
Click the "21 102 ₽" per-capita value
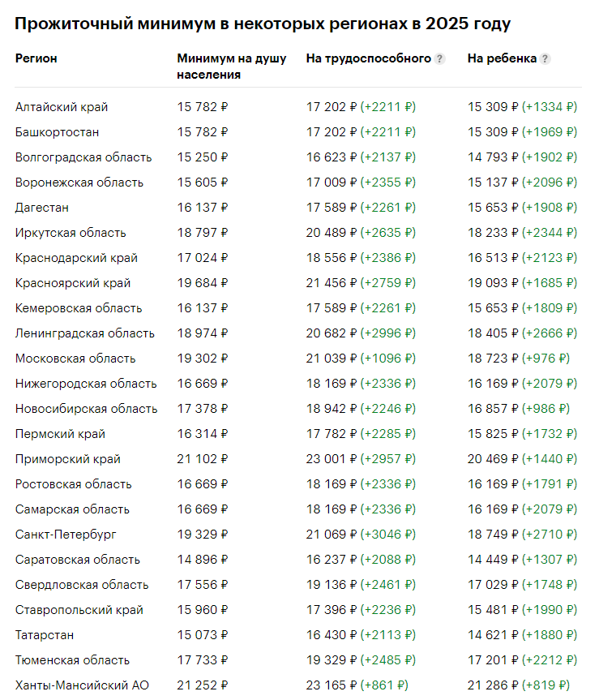203,459
